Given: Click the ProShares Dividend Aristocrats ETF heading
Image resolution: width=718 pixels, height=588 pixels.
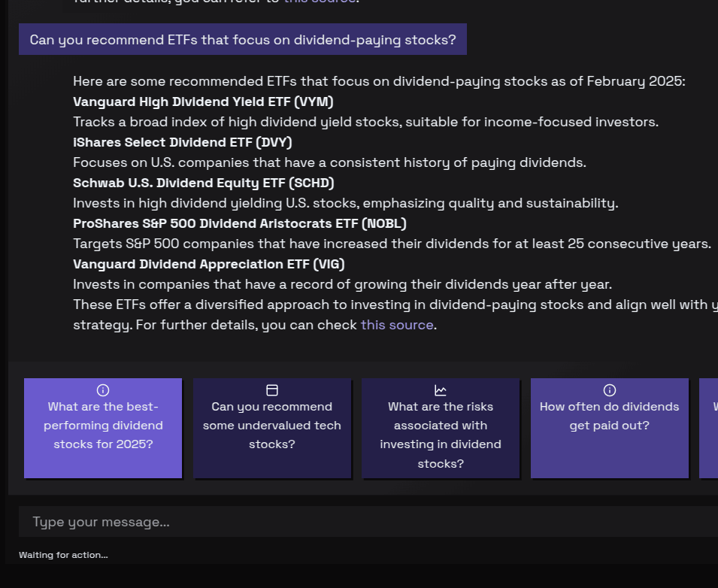Looking at the screenshot, I should click(x=239, y=223).
